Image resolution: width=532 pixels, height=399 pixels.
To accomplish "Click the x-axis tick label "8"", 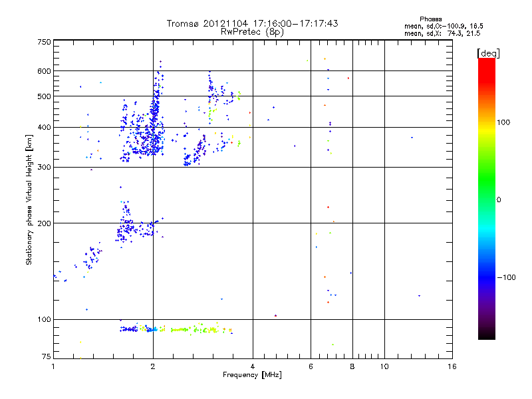I will point(352,366).
